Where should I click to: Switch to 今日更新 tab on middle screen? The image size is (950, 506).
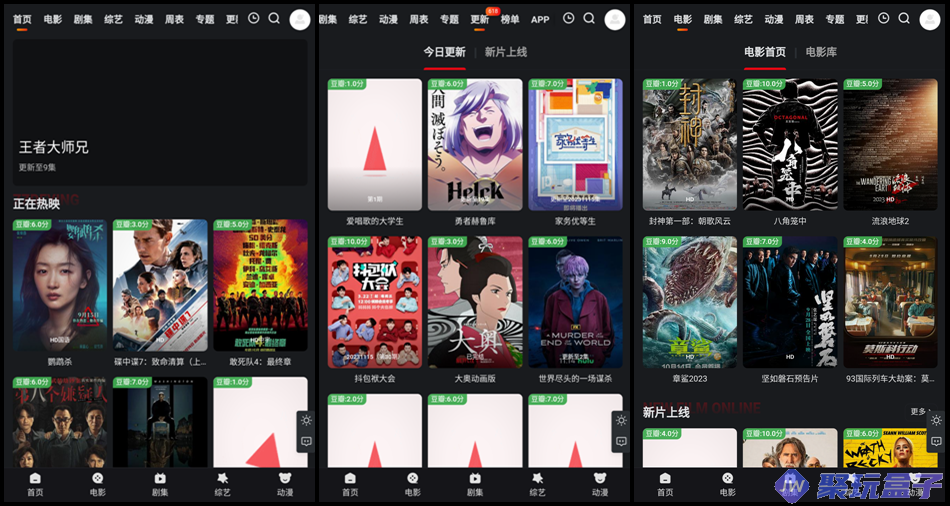click(444, 52)
